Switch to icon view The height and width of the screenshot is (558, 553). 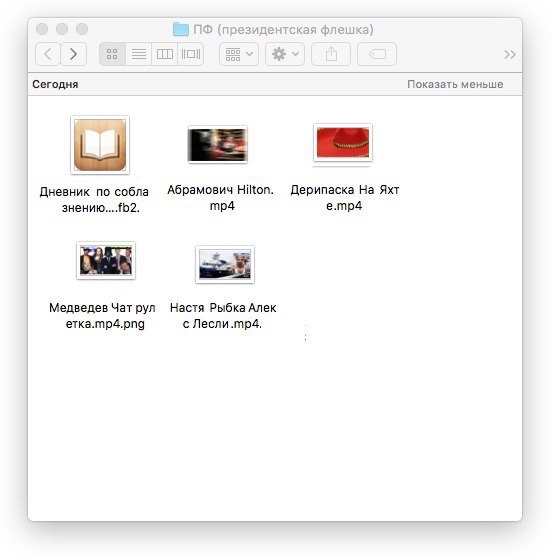[112, 54]
